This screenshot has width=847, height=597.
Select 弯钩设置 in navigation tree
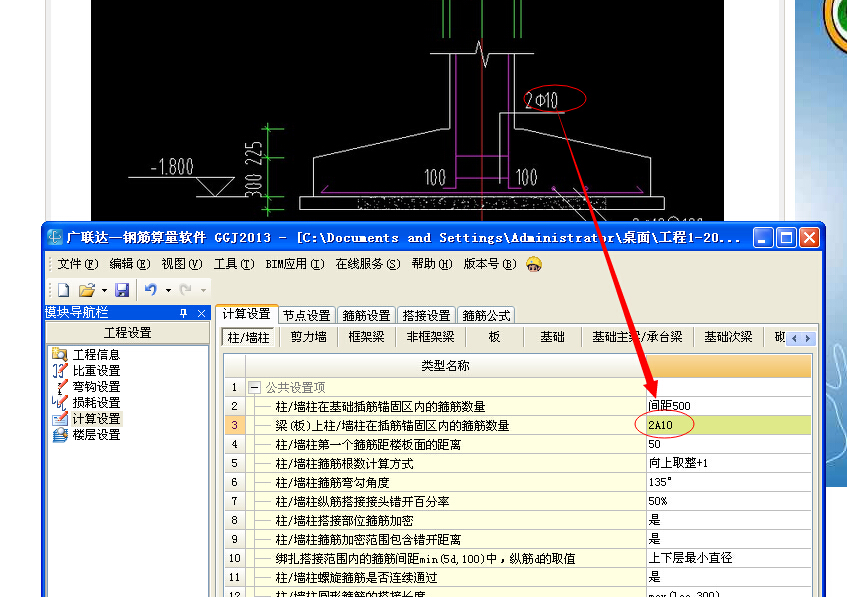[96, 387]
